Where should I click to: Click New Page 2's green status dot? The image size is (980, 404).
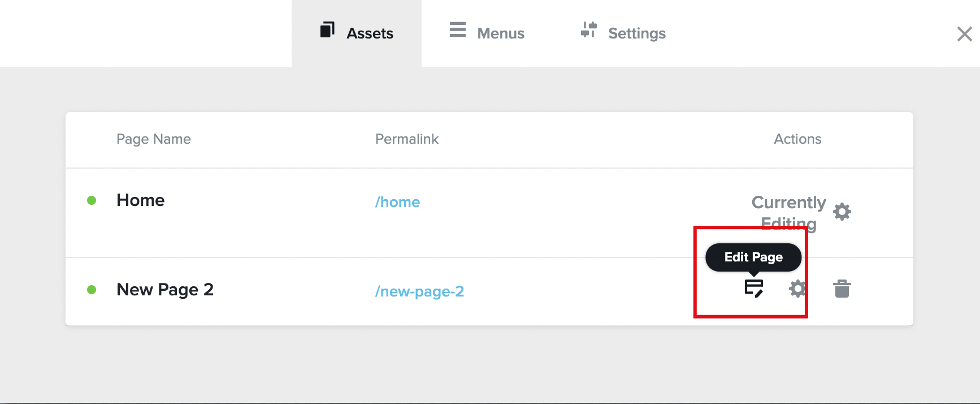[x=92, y=290]
